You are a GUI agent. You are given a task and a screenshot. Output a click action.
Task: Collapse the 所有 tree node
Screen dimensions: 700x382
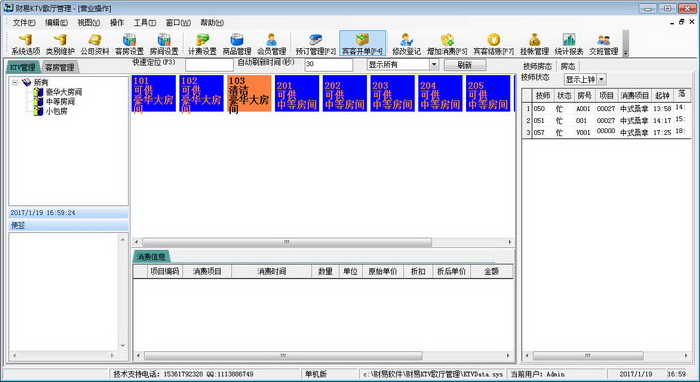click(15, 83)
